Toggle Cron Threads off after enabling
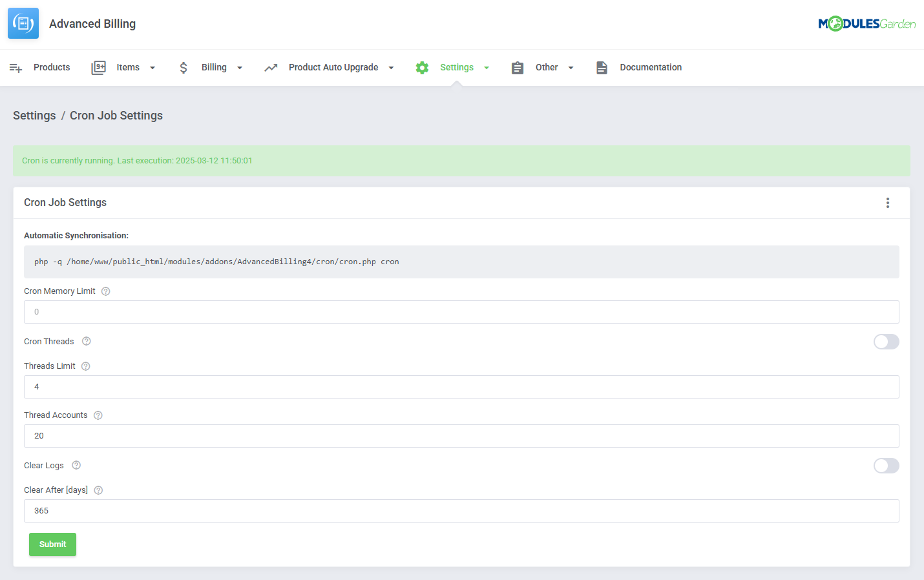Screen dimensions: 924x580 tap(886, 342)
